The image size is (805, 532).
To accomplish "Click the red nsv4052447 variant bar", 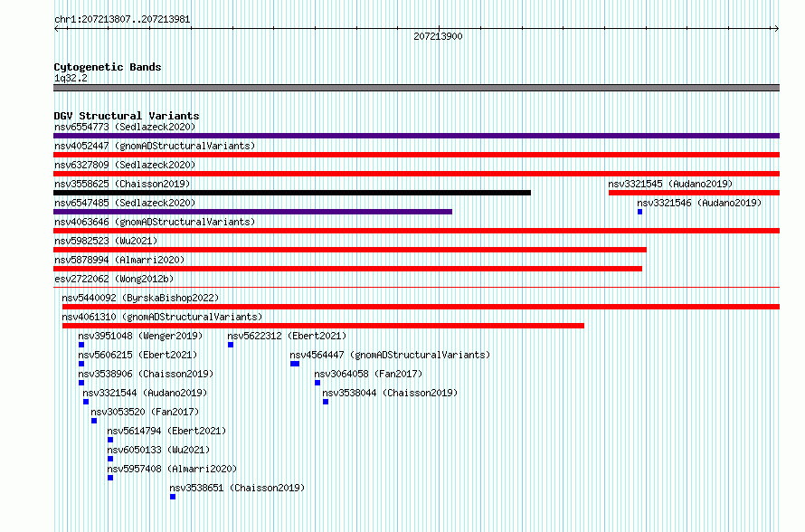I will coord(416,155).
